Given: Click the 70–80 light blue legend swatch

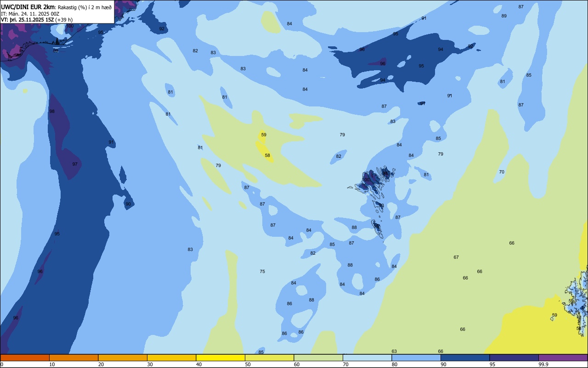Looking at the screenshot, I should (x=367, y=357).
